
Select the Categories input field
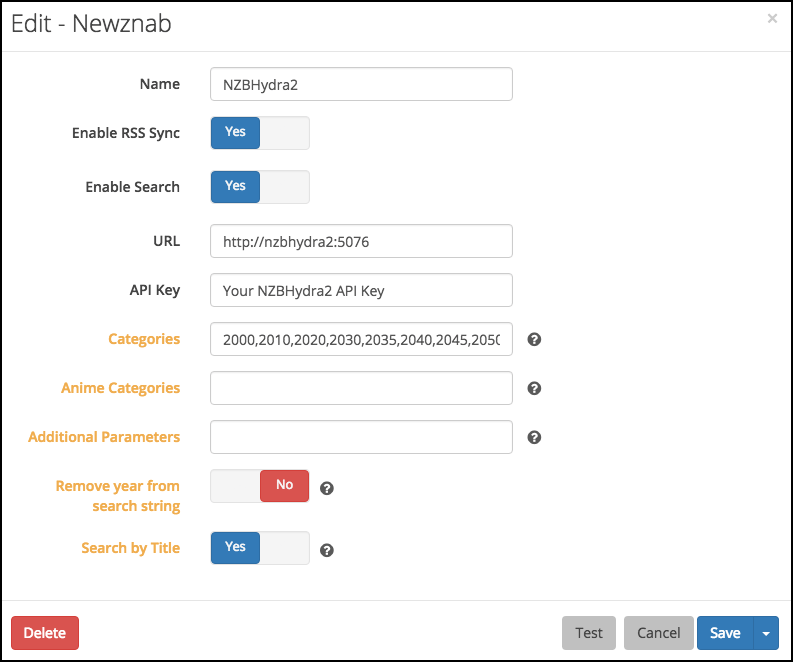pos(361,340)
